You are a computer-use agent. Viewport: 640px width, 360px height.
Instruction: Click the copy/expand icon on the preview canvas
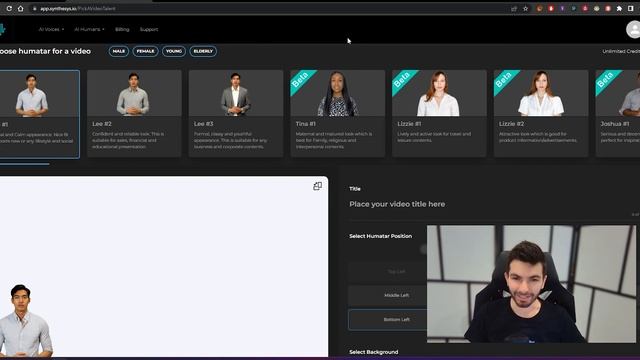coord(317,186)
